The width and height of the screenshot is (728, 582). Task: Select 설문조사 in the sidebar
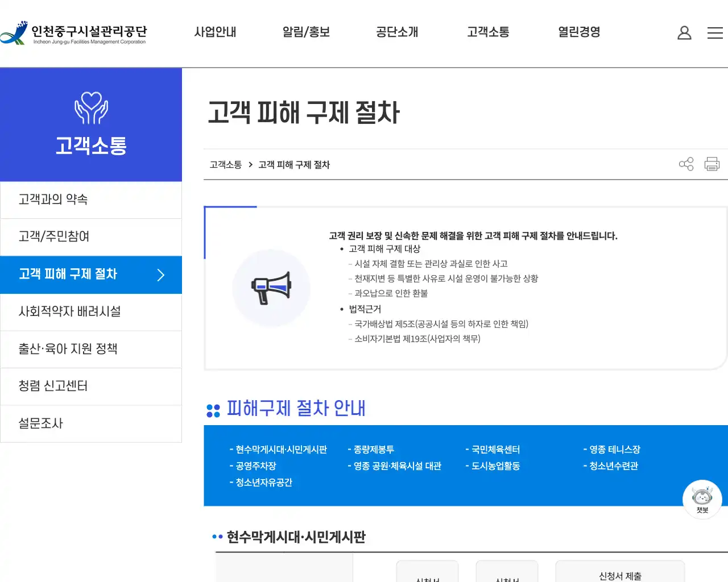(40, 423)
